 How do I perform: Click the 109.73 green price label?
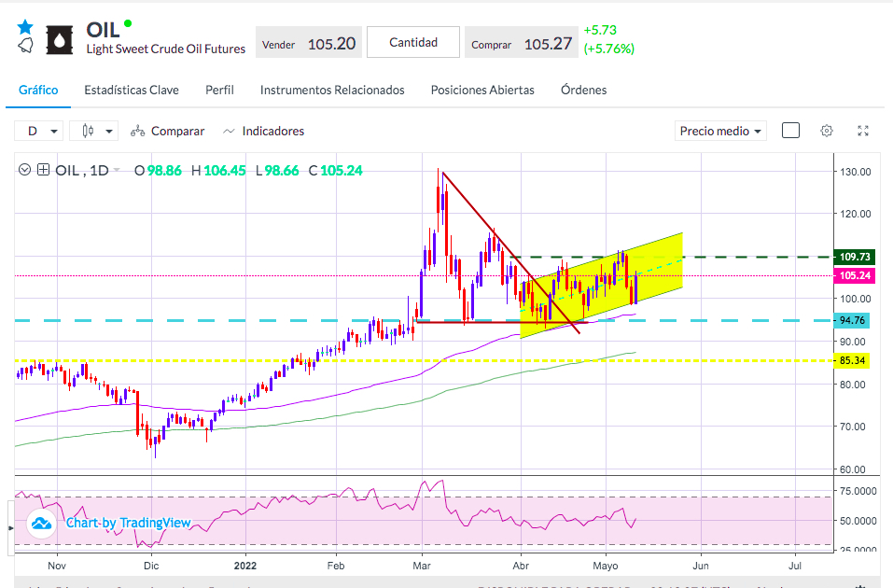pyautogui.click(x=854, y=257)
